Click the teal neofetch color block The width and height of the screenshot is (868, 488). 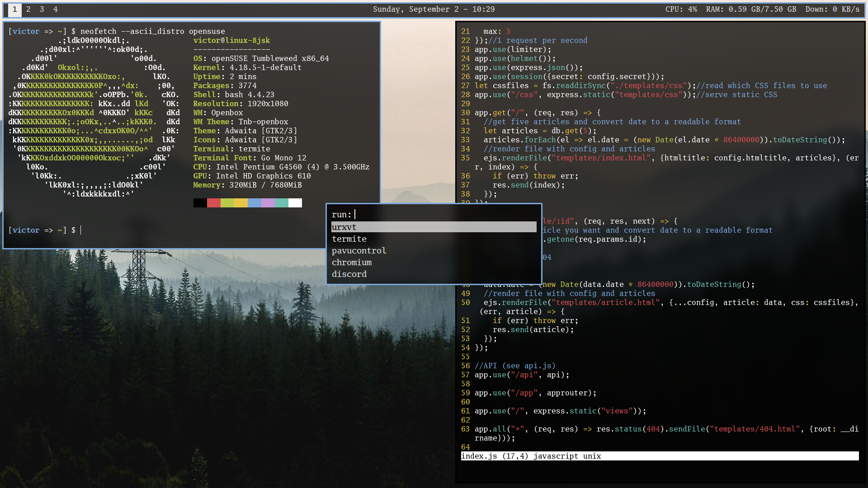click(x=282, y=203)
